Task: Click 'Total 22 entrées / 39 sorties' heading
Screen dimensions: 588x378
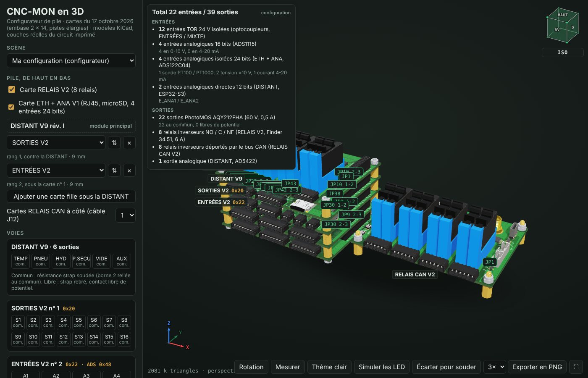Action: coord(195,12)
